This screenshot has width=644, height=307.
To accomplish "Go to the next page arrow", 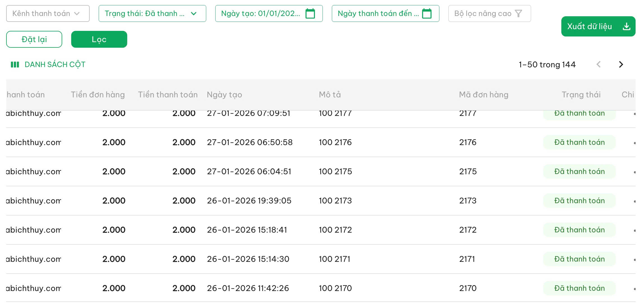I will click(x=621, y=65).
